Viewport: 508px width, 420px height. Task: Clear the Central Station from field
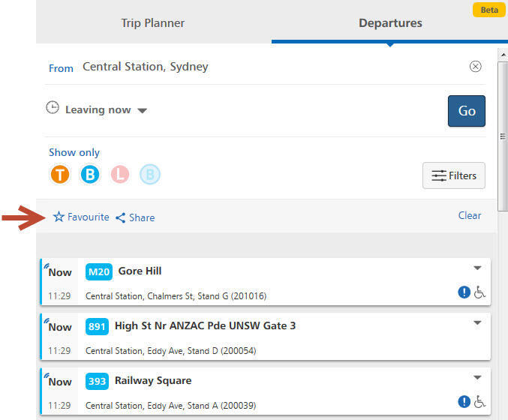click(475, 67)
